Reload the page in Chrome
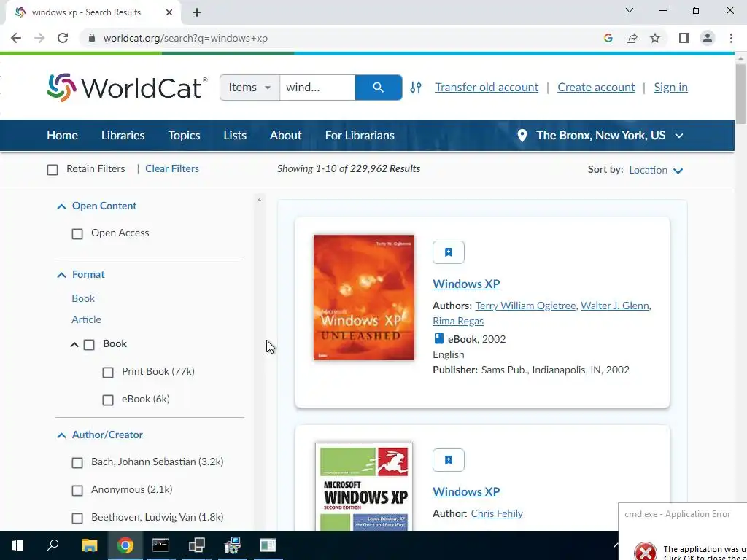 (63, 38)
